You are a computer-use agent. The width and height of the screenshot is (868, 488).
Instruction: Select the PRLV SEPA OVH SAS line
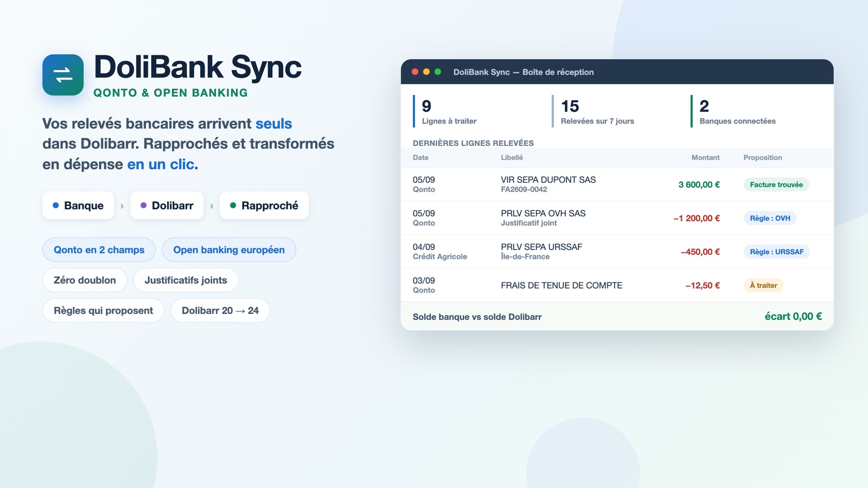[617, 218]
